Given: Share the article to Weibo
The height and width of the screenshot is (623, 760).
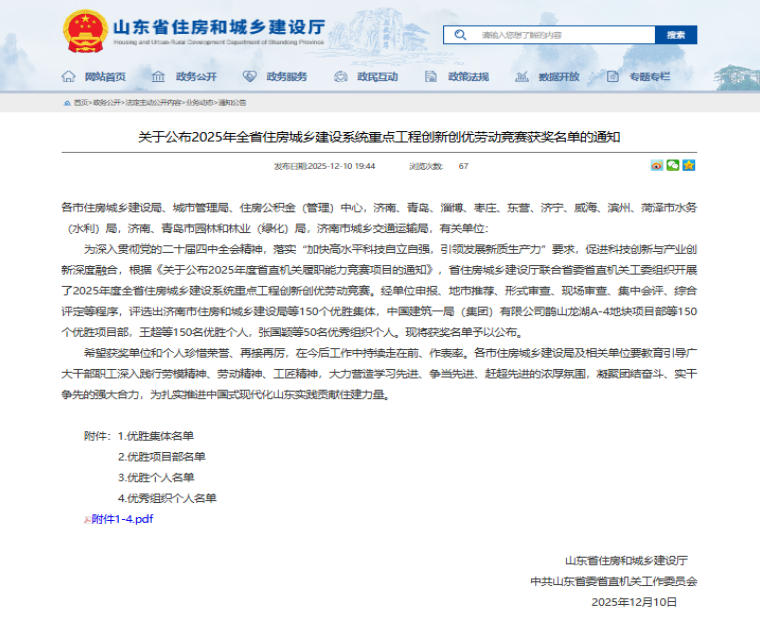Looking at the screenshot, I should [657, 165].
